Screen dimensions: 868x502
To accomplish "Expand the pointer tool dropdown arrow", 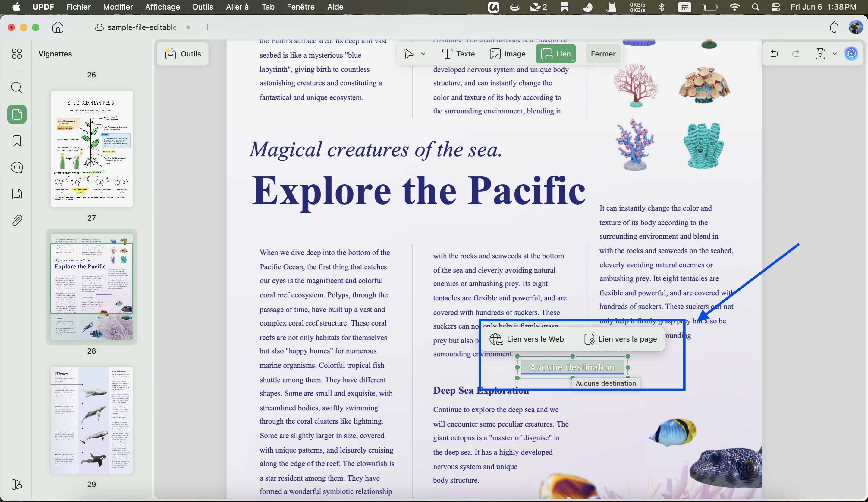I will click(x=423, y=54).
